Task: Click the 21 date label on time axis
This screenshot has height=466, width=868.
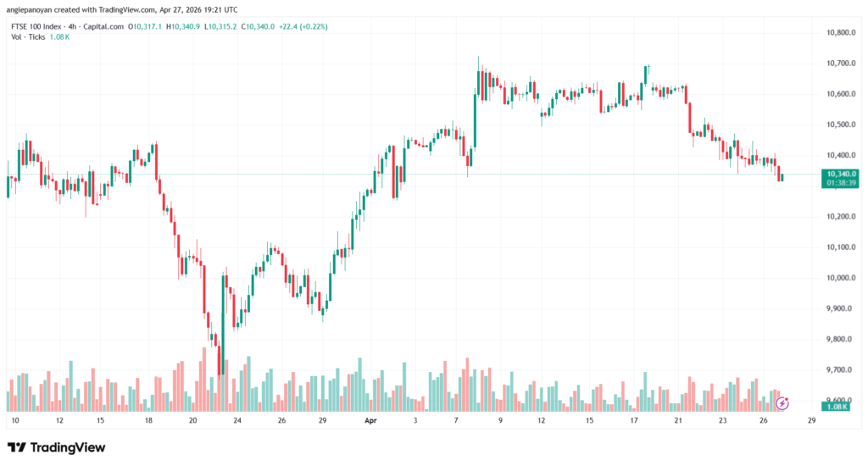Action: point(677,420)
